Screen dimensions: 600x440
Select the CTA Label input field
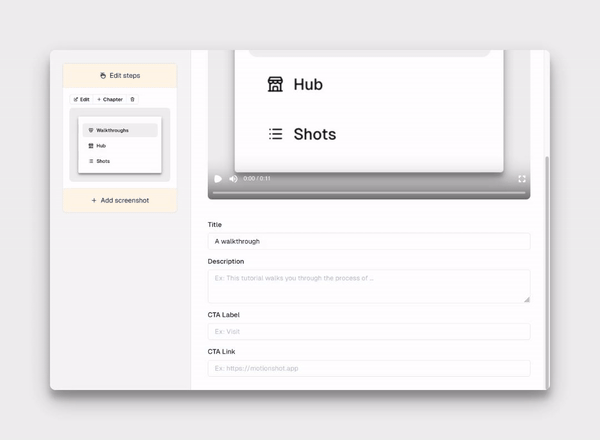tap(368, 331)
